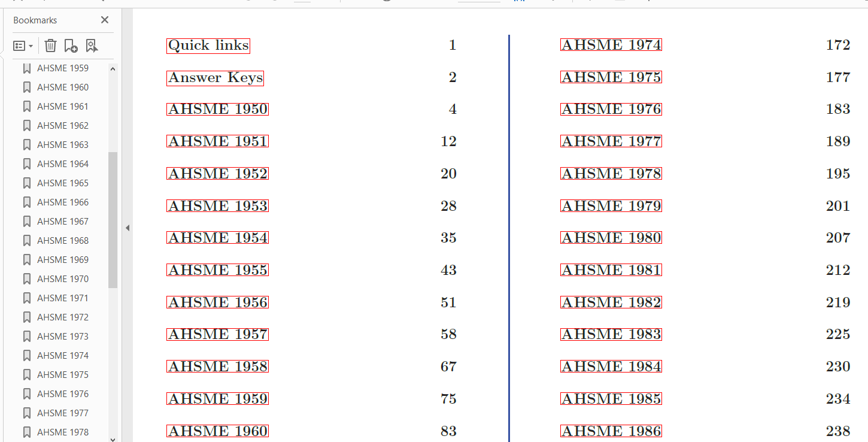The height and width of the screenshot is (442, 868).
Task: Click the bookmark icon beside AHSME 1965
Action: [x=27, y=183]
